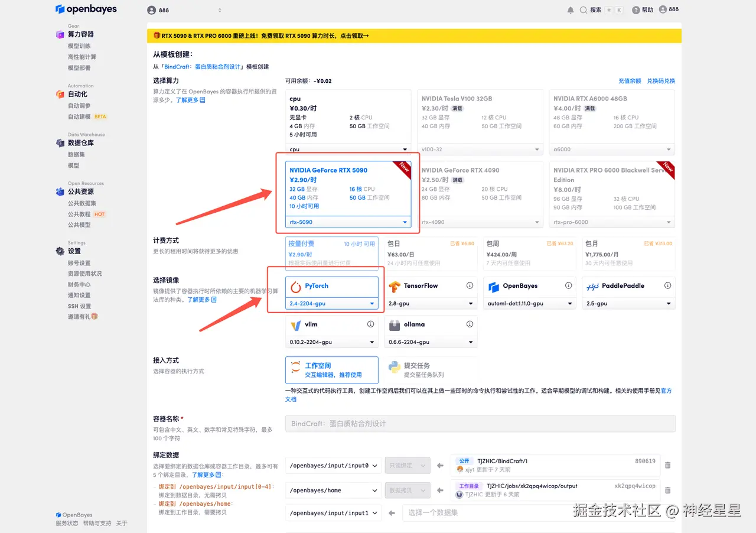Show info for PaddlePaddle image

click(x=668, y=285)
